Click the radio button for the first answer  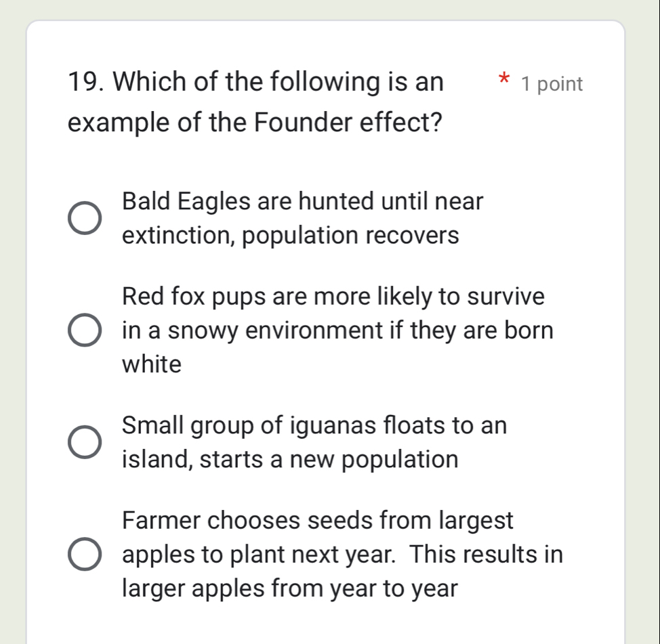pos(83,217)
